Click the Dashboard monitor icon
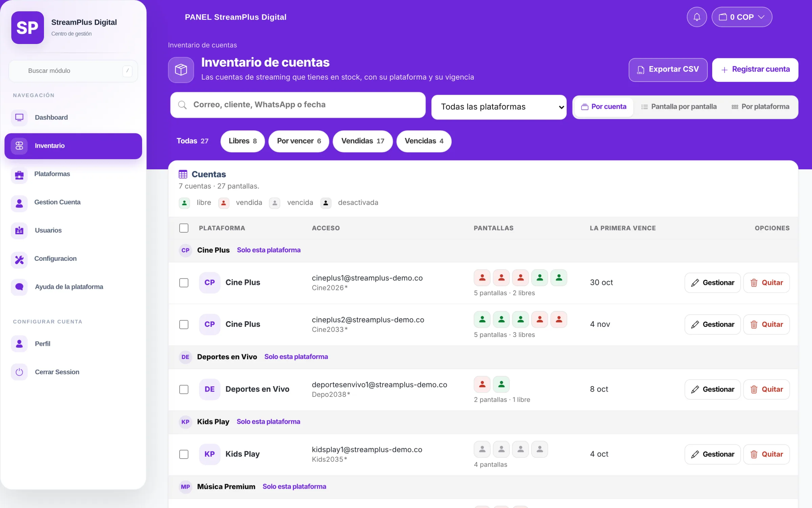Viewport: 812px width, 508px height. coord(19,118)
